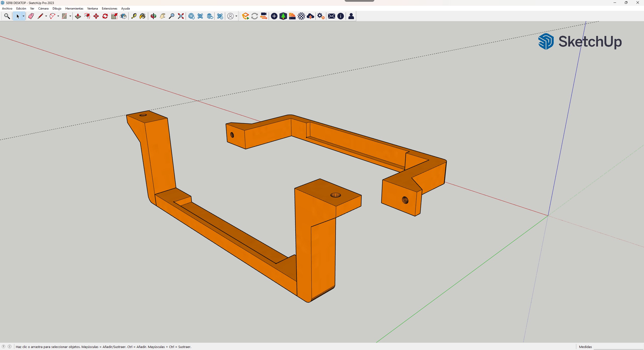Open the Enscape info about icon
Image resolution: width=644 pixels, height=350 pixels.
(x=341, y=16)
